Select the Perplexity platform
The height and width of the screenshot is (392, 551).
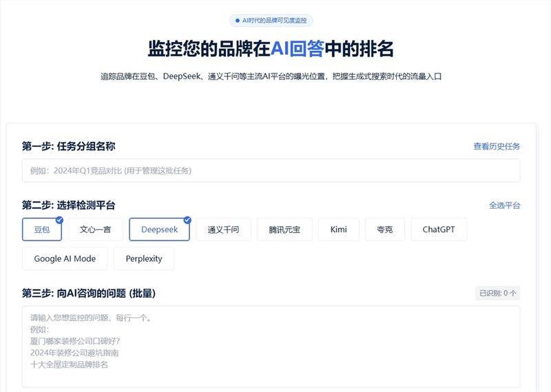point(144,259)
